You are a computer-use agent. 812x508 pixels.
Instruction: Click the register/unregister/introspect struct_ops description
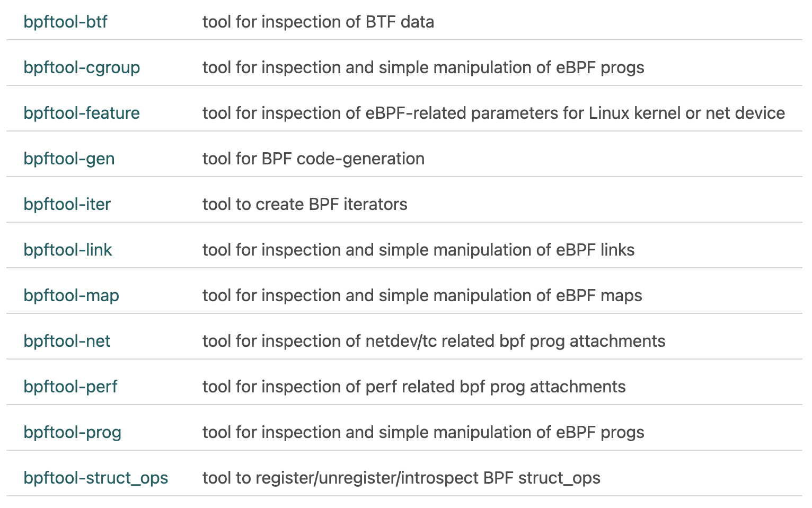click(401, 478)
